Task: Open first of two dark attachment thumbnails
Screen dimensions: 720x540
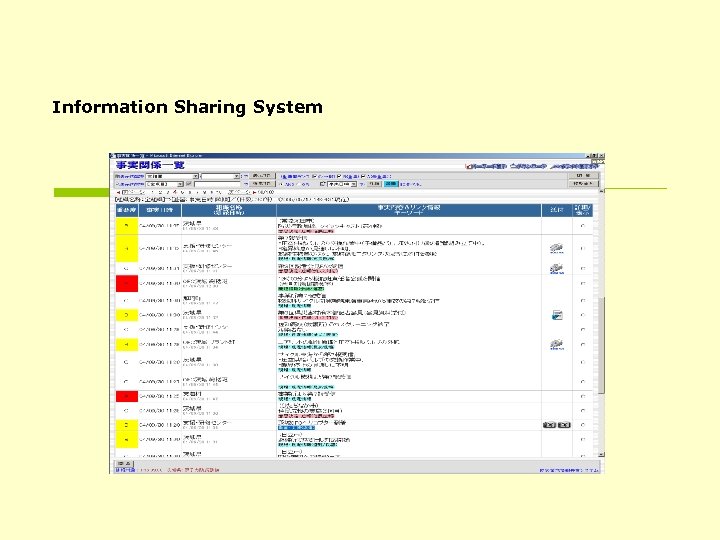Action: tap(549, 425)
